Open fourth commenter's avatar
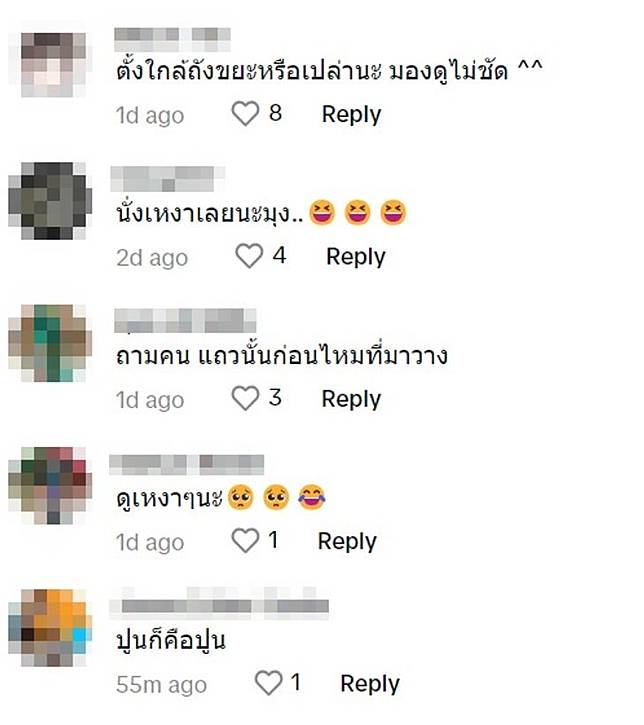The width and height of the screenshot is (644, 725). 50,485
